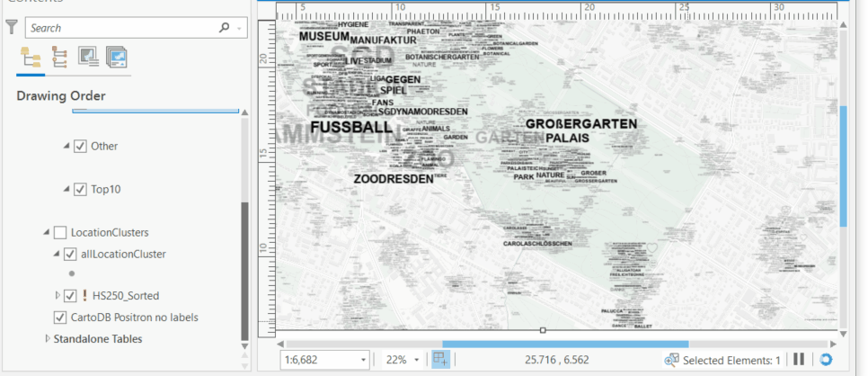Click layout horizontal scrollbar right arrow
The width and height of the screenshot is (868, 376).
(x=833, y=345)
